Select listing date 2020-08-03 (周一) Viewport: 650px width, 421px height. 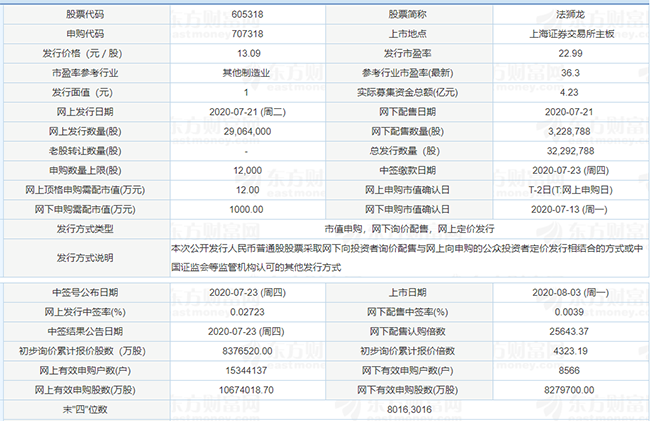pos(570,293)
